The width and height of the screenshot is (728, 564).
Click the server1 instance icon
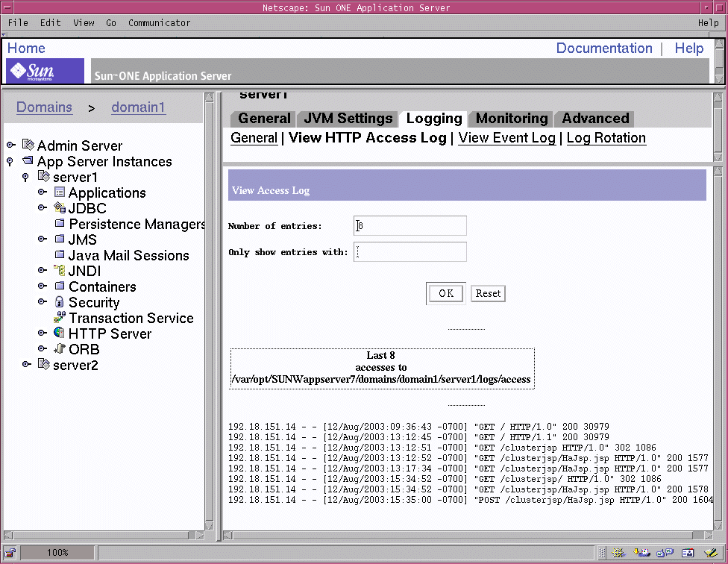click(x=44, y=176)
